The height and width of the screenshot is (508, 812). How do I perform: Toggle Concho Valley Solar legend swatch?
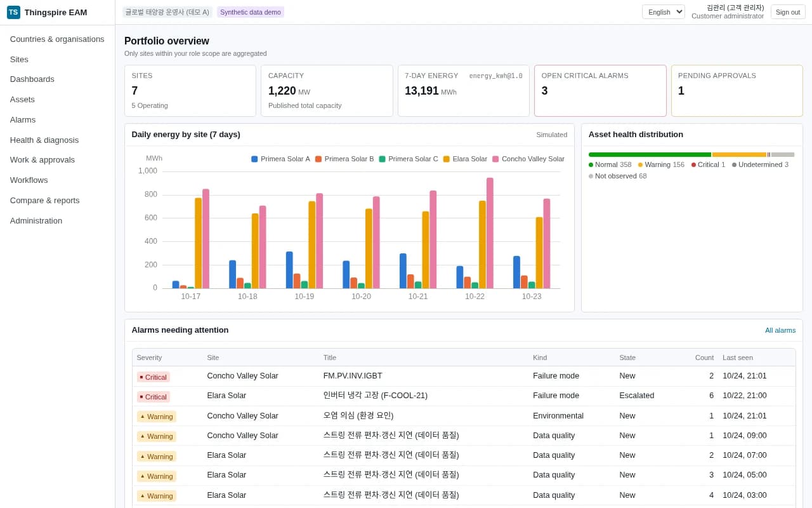click(495, 159)
